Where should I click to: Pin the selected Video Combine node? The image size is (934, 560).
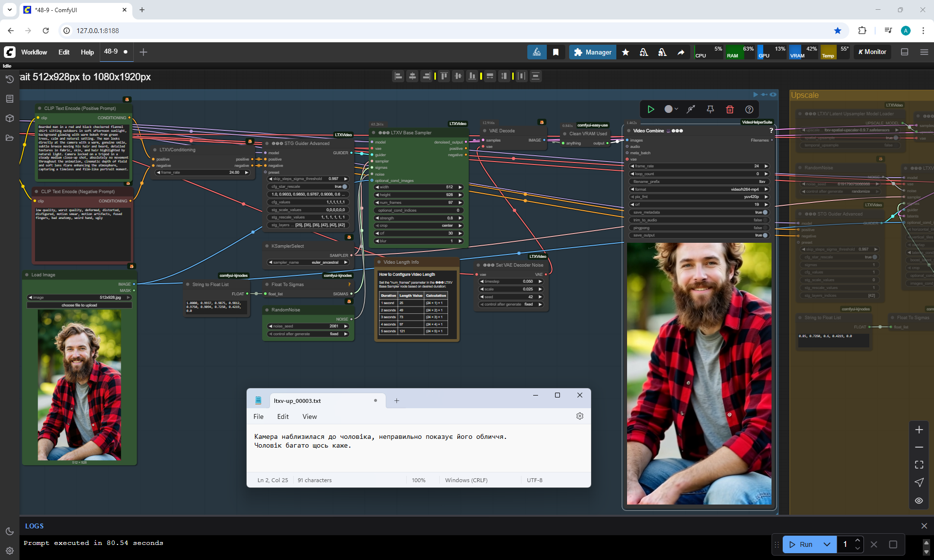click(710, 109)
